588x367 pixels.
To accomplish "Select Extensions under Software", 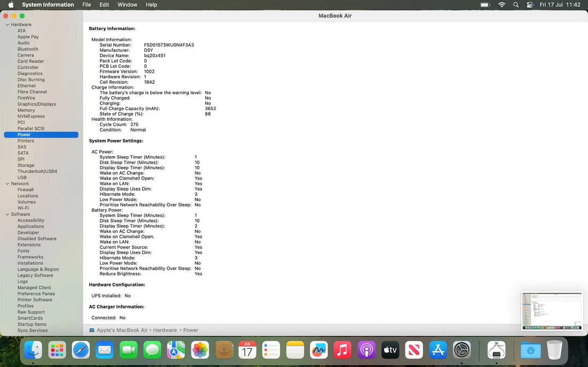I will 29,245.
